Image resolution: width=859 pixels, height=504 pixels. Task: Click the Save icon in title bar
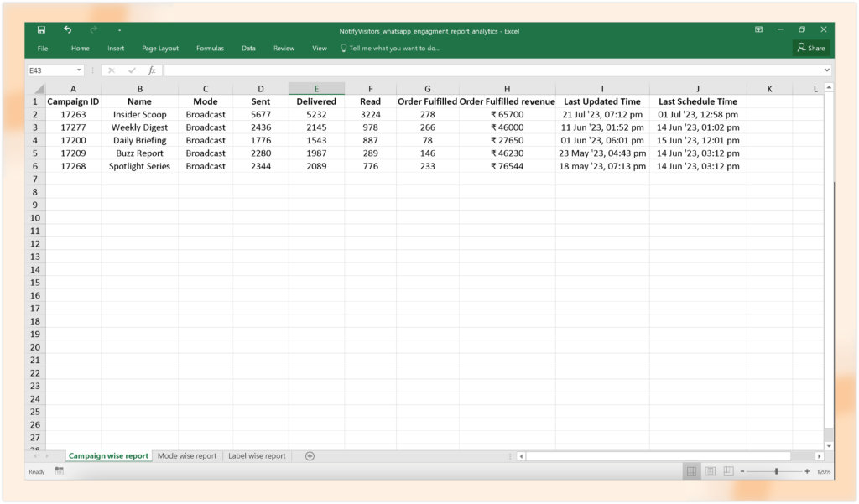pyautogui.click(x=41, y=30)
